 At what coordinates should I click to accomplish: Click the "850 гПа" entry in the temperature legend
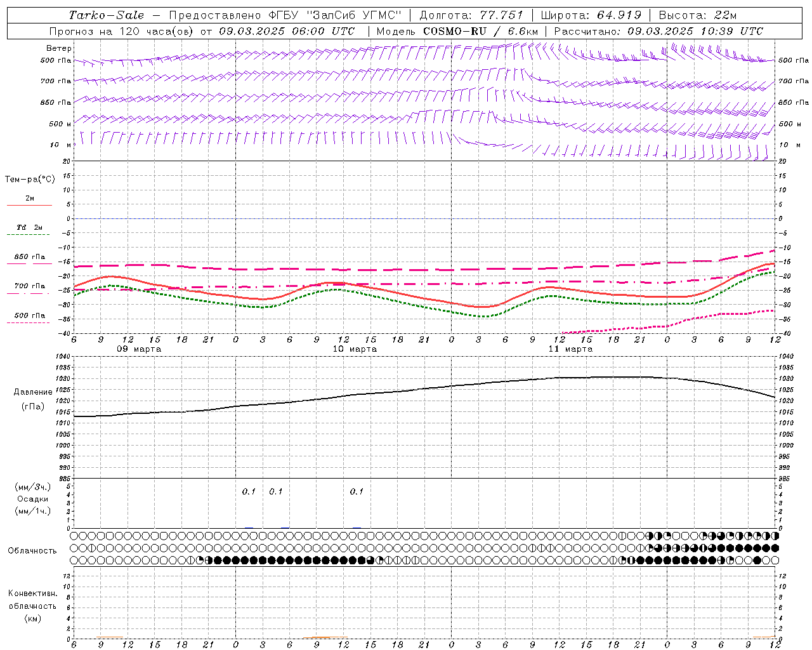(x=30, y=257)
